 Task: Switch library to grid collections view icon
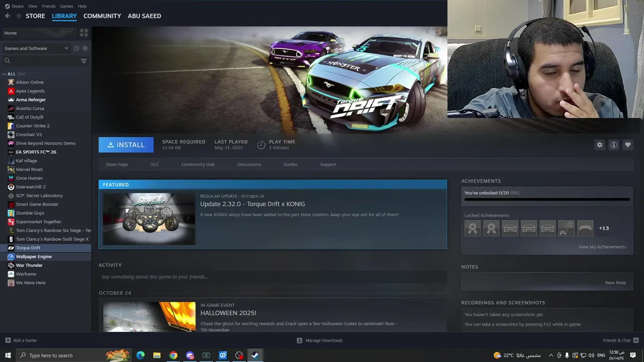(84, 33)
